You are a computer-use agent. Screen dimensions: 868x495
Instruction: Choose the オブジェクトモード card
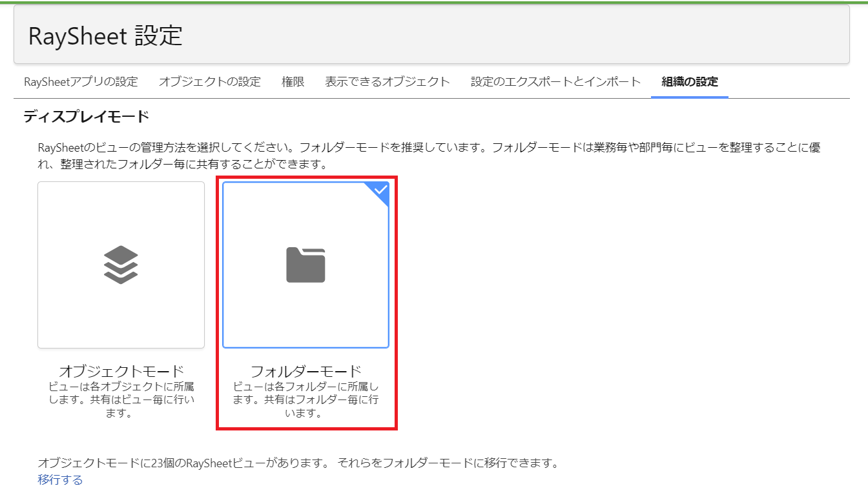(x=121, y=265)
